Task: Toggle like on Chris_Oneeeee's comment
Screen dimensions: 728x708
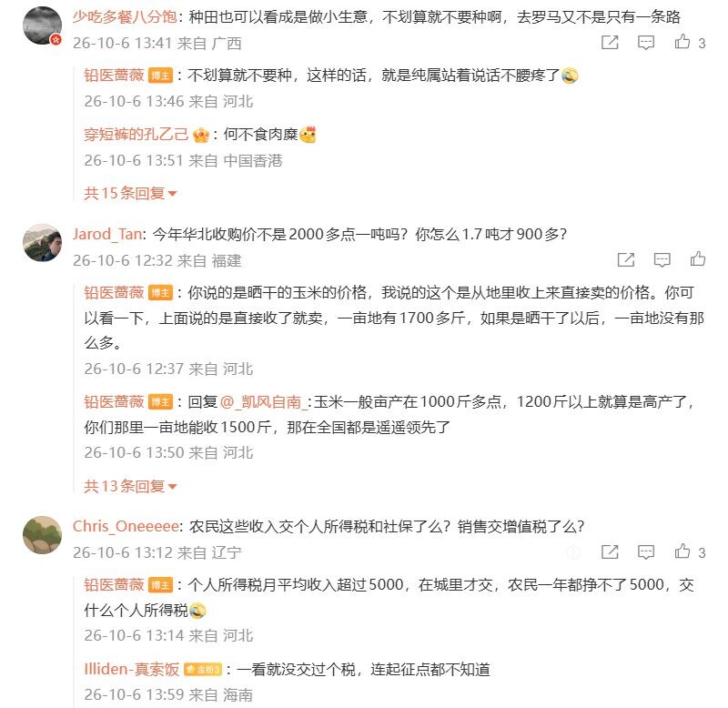Action: 682,551
